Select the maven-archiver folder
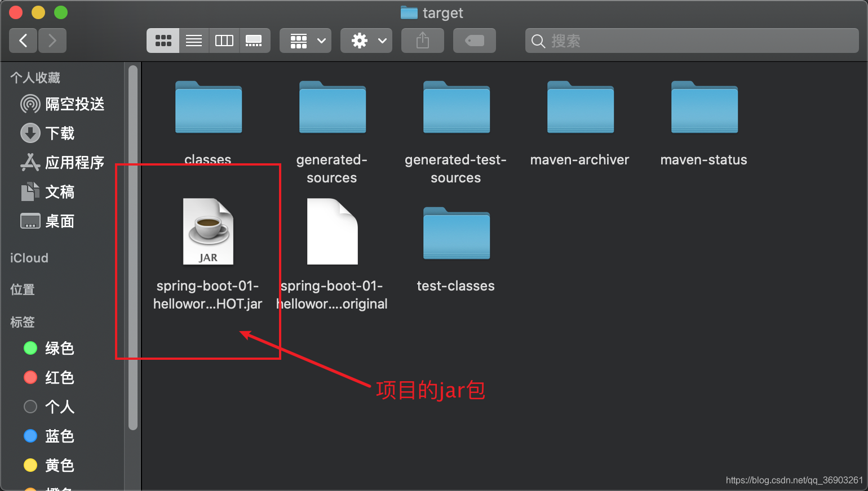868x491 pixels. click(x=580, y=107)
